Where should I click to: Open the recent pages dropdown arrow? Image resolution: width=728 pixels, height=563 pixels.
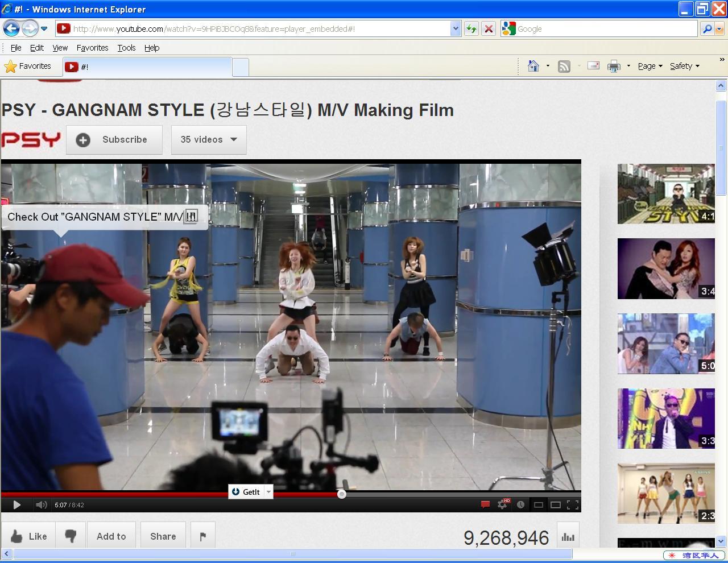click(x=44, y=29)
